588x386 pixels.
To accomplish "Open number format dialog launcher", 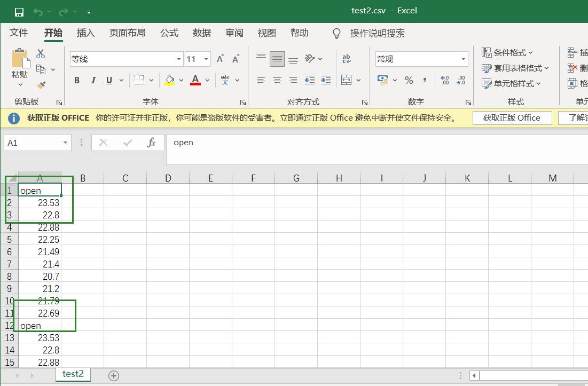I will [468, 103].
